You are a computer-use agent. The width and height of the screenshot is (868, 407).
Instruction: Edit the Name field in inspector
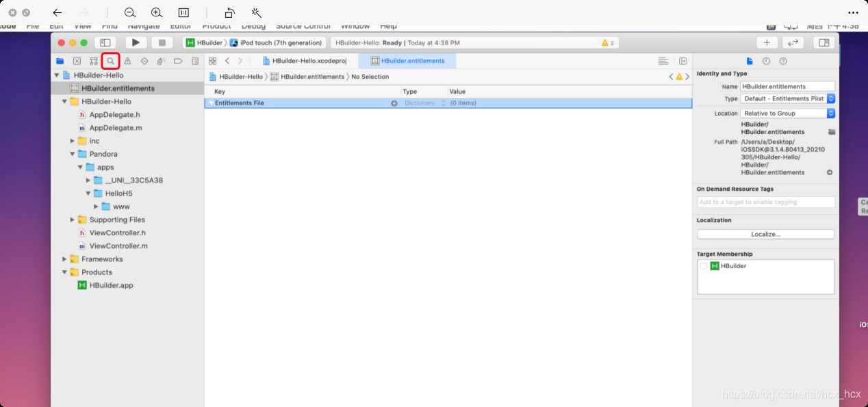(788, 87)
